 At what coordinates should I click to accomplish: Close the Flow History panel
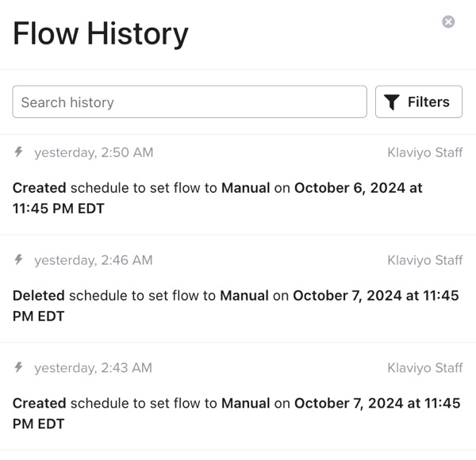click(448, 22)
